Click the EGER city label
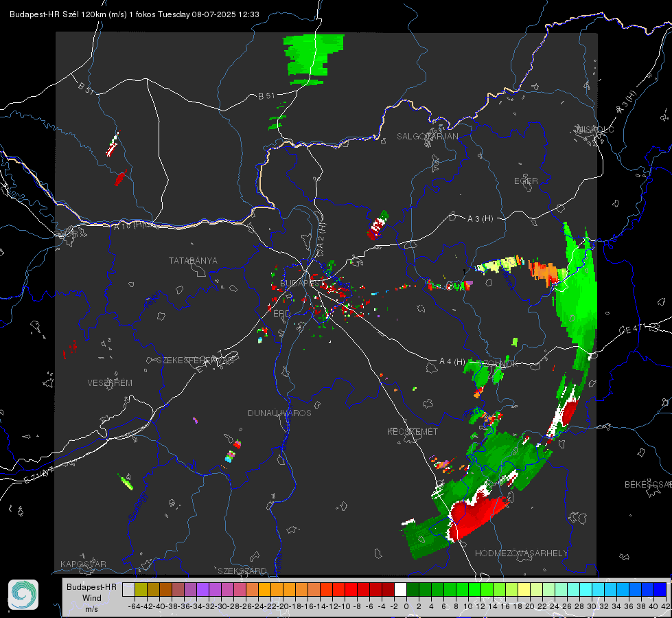The width and height of the screenshot is (672, 618). (x=526, y=181)
